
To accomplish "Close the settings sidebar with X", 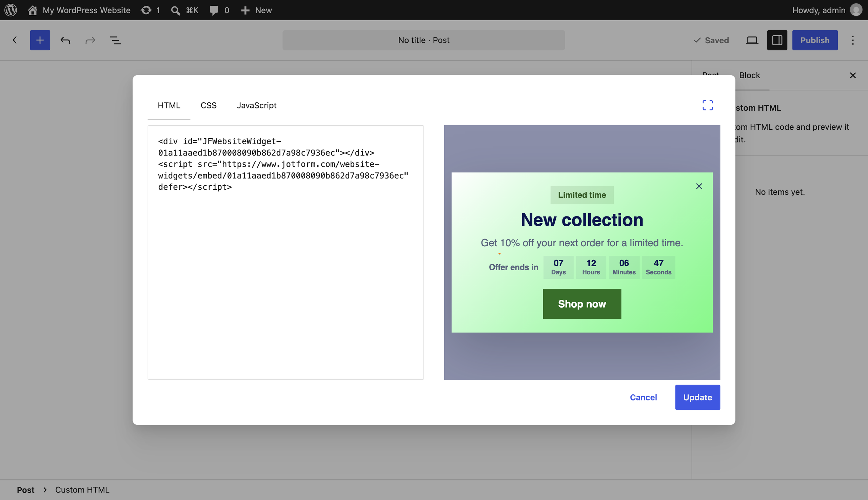I will click(x=852, y=75).
